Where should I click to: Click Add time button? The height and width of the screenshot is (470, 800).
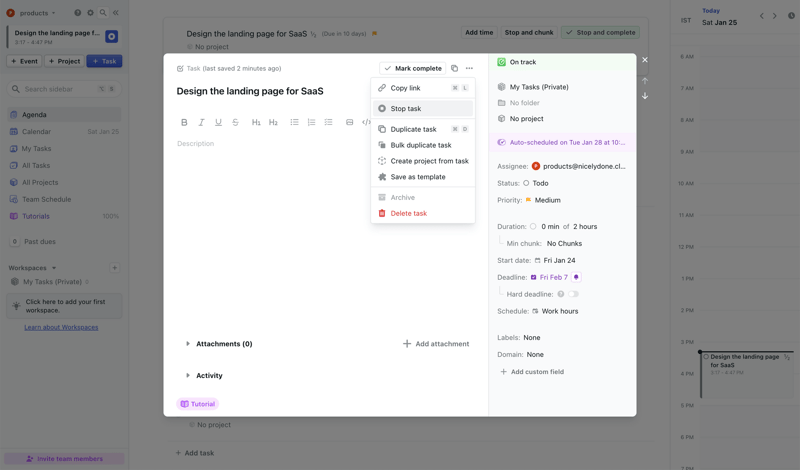(x=479, y=33)
